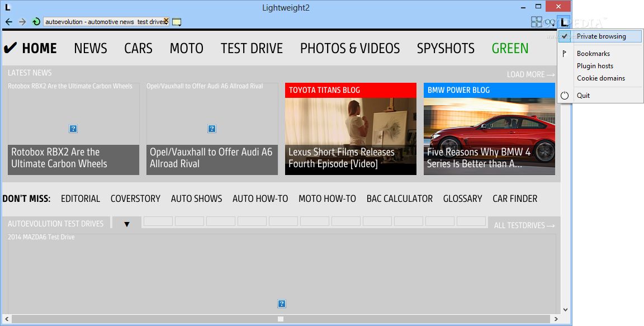The image size is (644, 326).
Task: Open the four-square grid icon in the toolbar
Action: [x=537, y=22]
